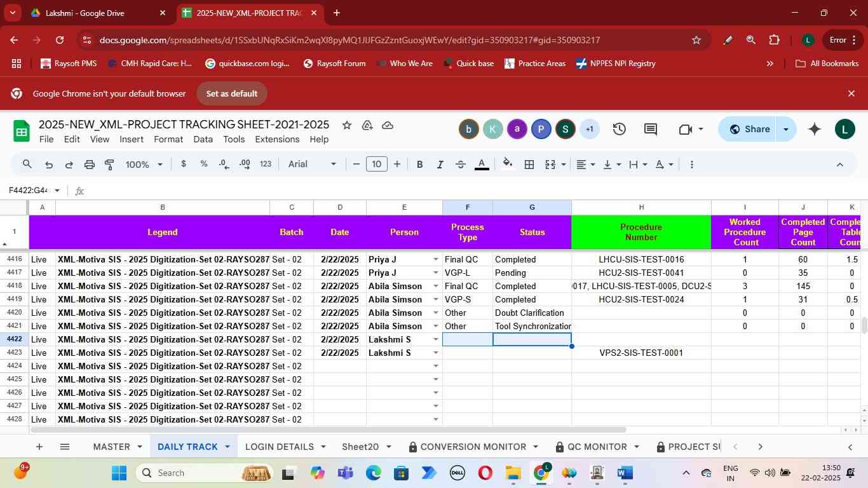Click the Share button
This screenshot has width=868, height=488.
[x=749, y=129]
